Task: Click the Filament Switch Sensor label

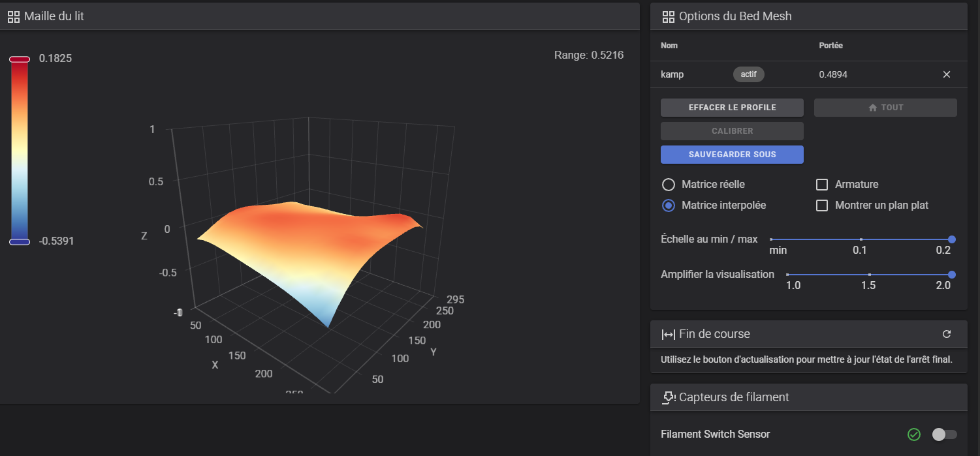Action: click(x=716, y=434)
